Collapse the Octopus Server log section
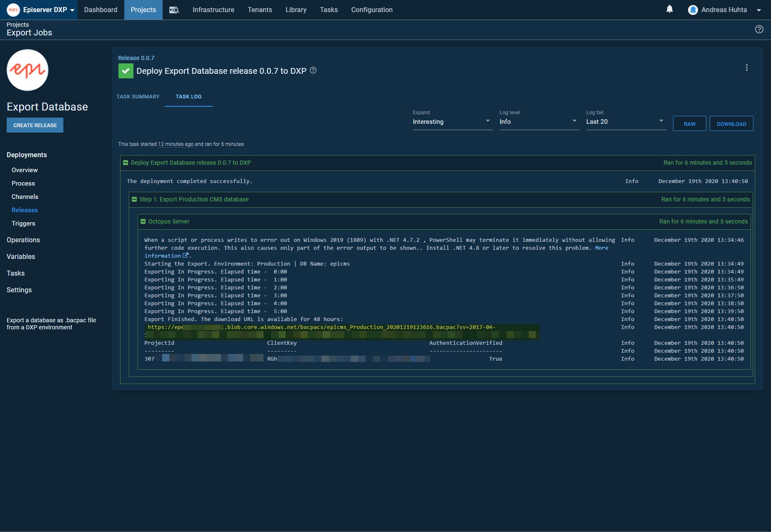The height and width of the screenshot is (532, 771). tap(143, 221)
